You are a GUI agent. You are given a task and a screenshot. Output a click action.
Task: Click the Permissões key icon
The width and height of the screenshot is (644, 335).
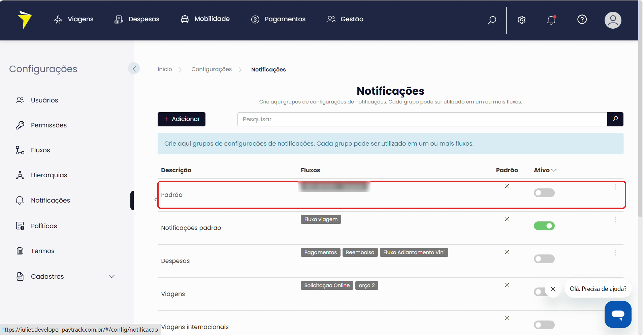pyautogui.click(x=20, y=125)
